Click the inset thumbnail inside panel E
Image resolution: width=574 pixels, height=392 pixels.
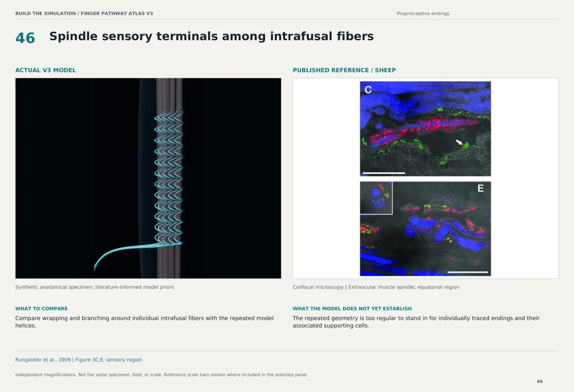point(376,198)
